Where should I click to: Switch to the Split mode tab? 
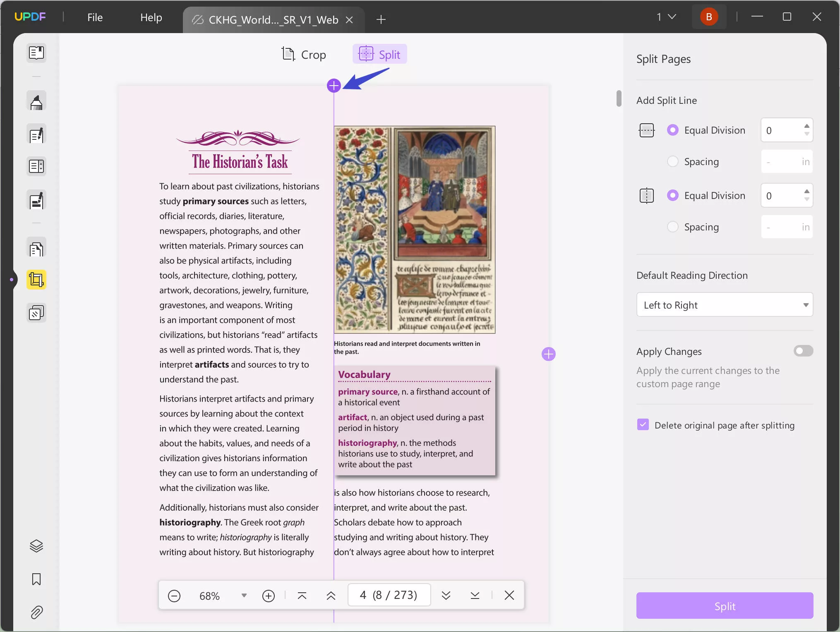[x=379, y=54]
